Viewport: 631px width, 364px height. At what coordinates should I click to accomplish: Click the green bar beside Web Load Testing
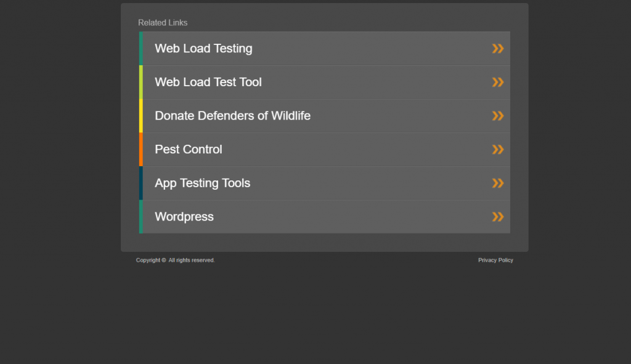pyautogui.click(x=141, y=48)
